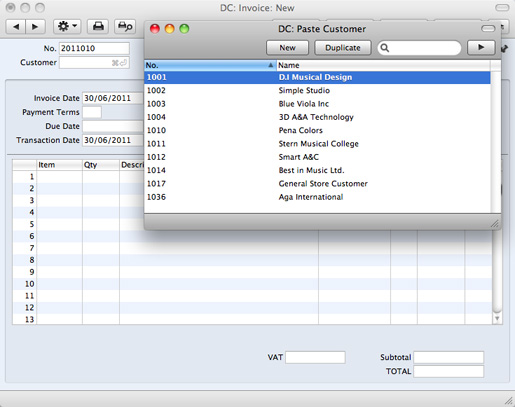Go to the previous record arrow

point(16,26)
